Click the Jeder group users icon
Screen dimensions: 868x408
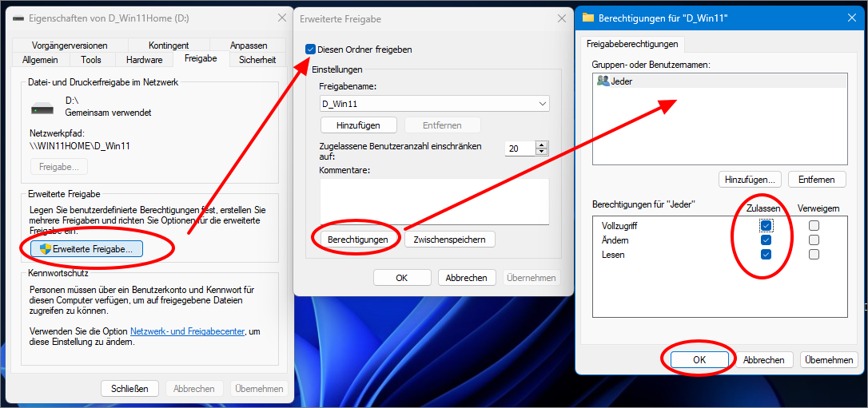click(603, 81)
